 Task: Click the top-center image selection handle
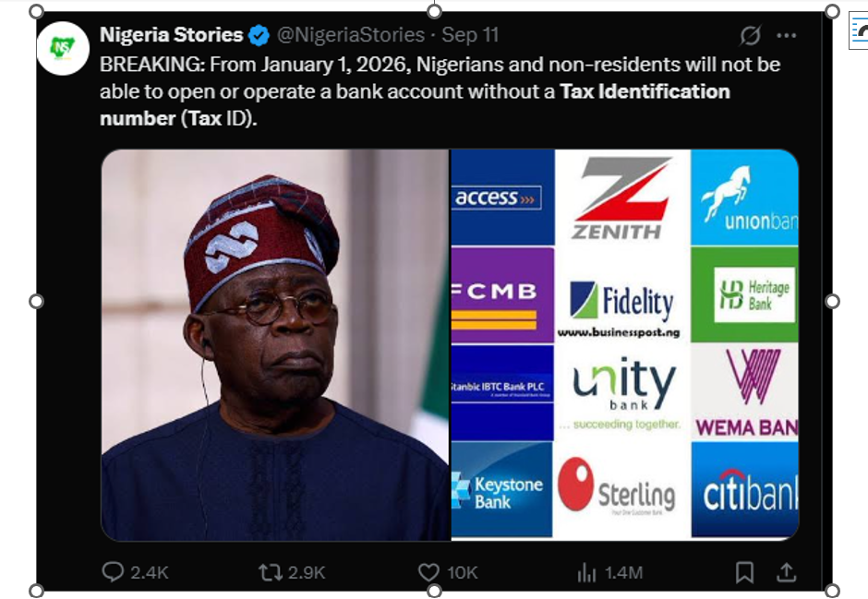[435, 11]
